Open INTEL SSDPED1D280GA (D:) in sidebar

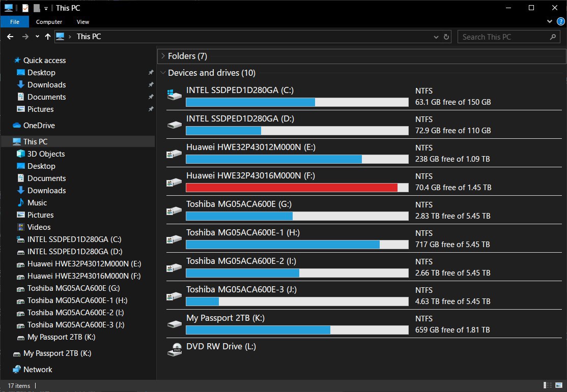[x=75, y=252]
